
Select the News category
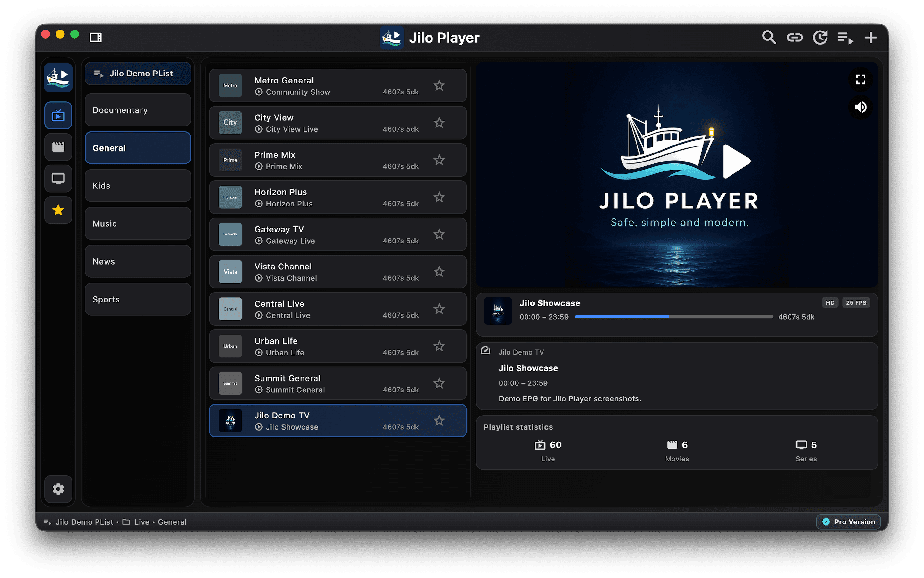click(138, 261)
